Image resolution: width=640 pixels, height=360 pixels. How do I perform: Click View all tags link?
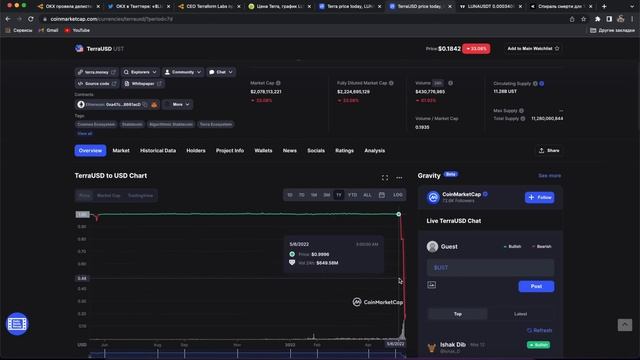point(84,133)
